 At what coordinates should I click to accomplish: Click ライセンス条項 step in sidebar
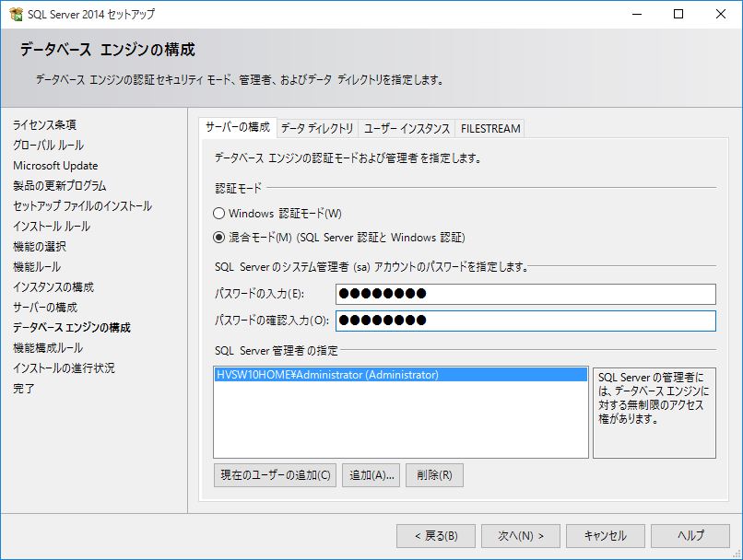click(44, 125)
